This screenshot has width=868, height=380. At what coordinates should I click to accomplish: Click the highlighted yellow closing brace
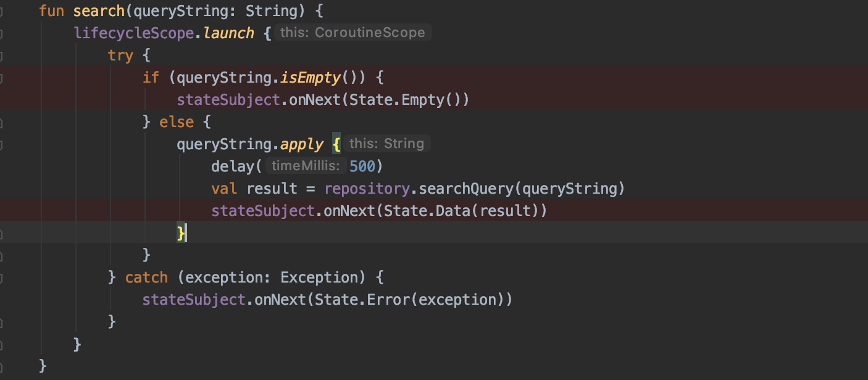[181, 233]
